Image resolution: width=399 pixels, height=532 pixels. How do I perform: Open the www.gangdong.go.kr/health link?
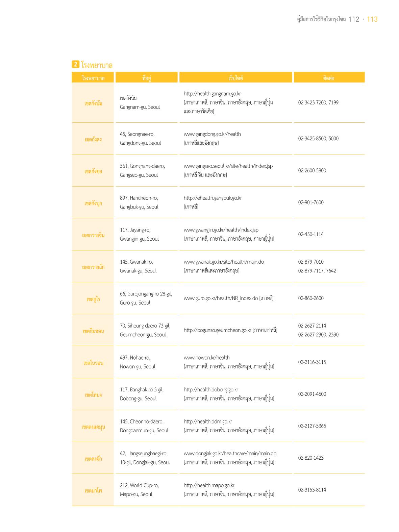(x=212, y=134)
